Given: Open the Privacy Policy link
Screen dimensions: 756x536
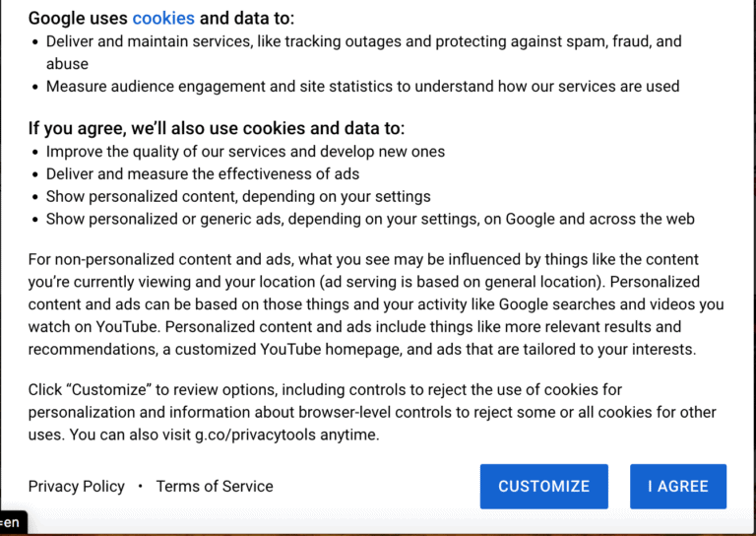Looking at the screenshot, I should click(76, 487).
